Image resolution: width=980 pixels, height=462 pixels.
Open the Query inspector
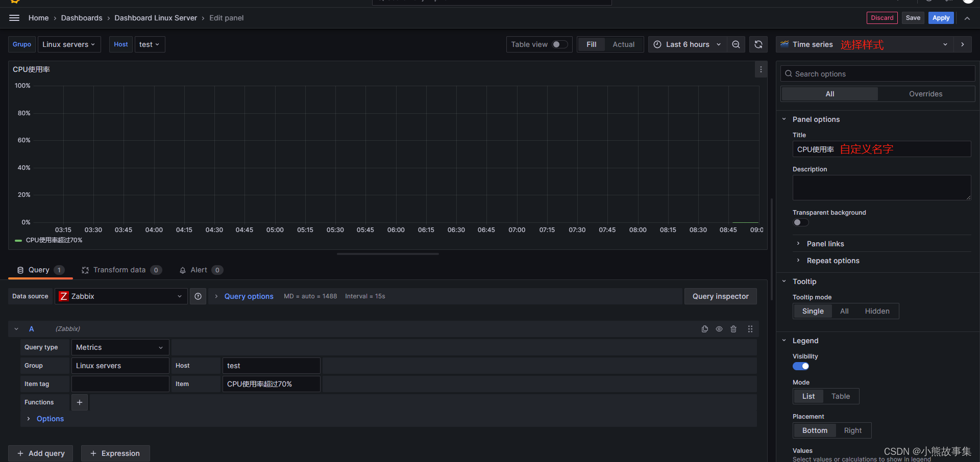720,296
